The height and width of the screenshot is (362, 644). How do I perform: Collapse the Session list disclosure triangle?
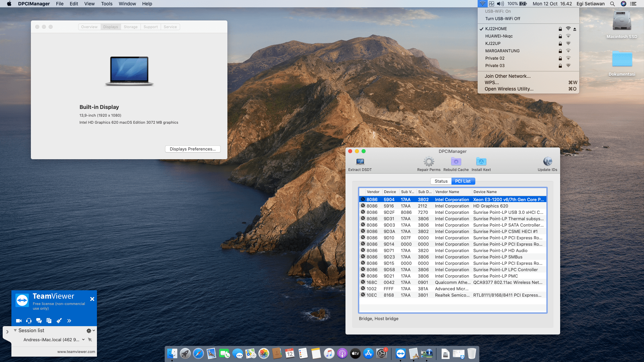pyautogui.click(x=15, y=330)
